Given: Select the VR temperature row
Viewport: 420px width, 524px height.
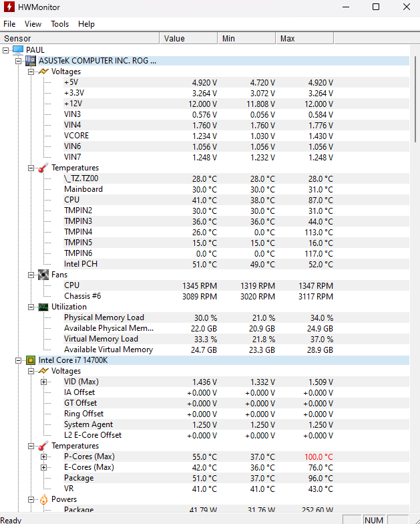Looking at the screenshot, I should coord(236,489).
